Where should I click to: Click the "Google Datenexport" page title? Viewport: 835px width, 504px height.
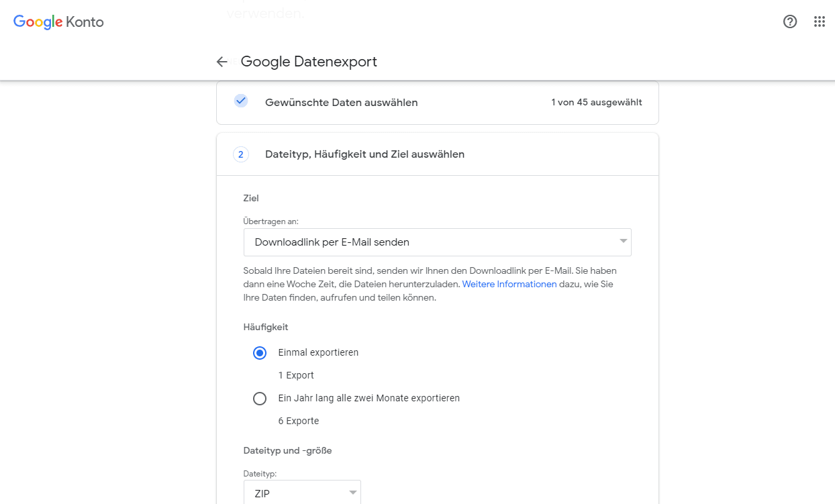(x=309, y=62)
